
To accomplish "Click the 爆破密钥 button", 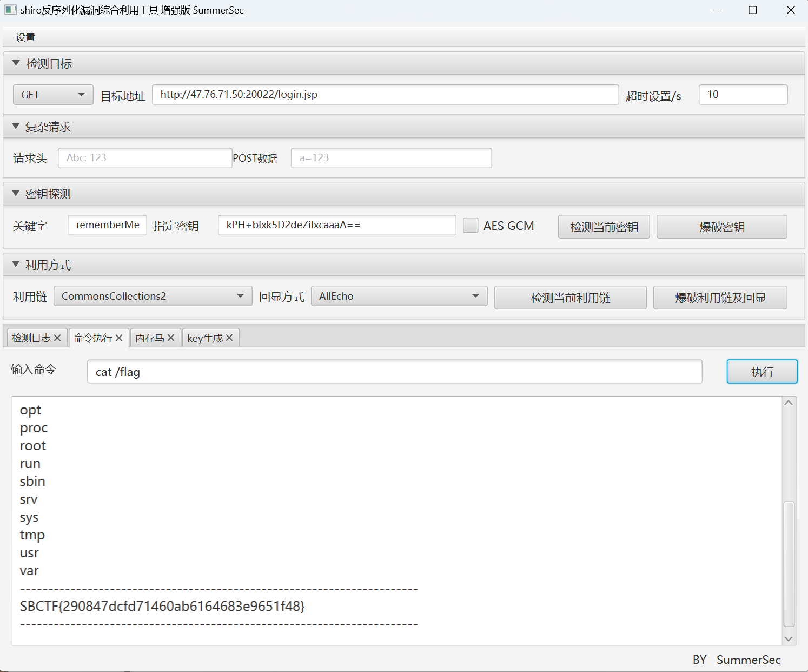I will coord(722,227).
